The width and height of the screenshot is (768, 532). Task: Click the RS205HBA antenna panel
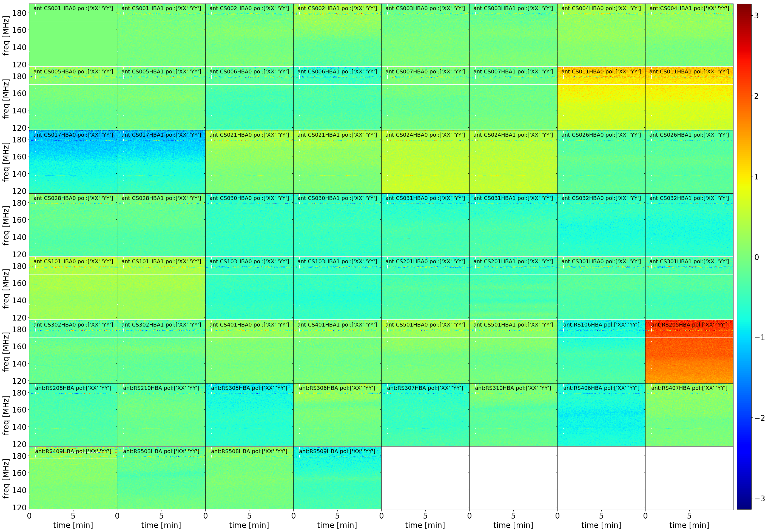tap(689, 351)
